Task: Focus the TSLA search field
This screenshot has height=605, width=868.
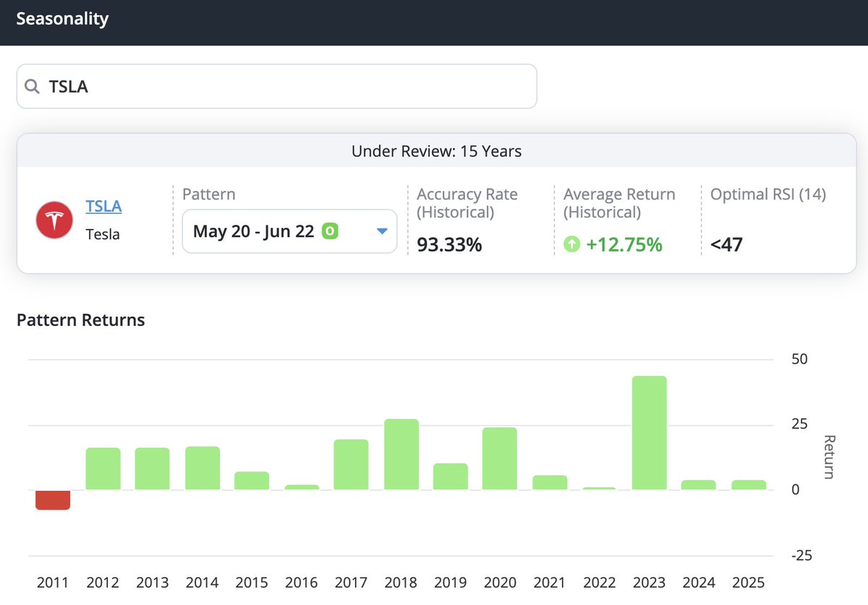Action: [x=277, y=86]
